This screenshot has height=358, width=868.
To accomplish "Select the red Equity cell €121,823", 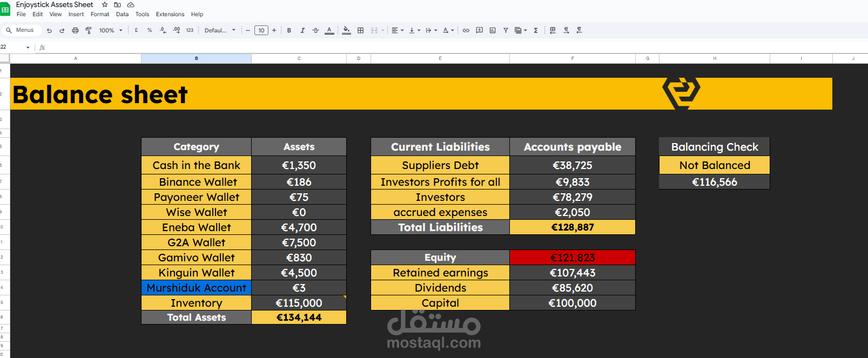I will click(x=573, y=258).
